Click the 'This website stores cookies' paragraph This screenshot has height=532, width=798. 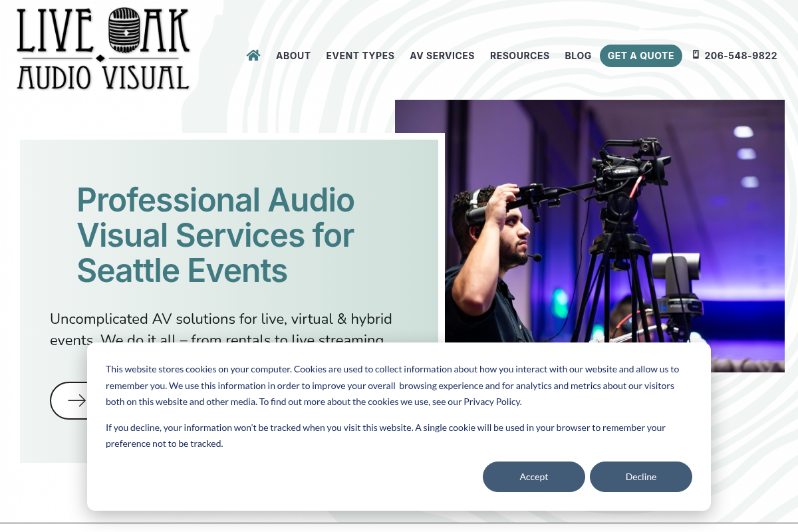click(x=392, y=385)
